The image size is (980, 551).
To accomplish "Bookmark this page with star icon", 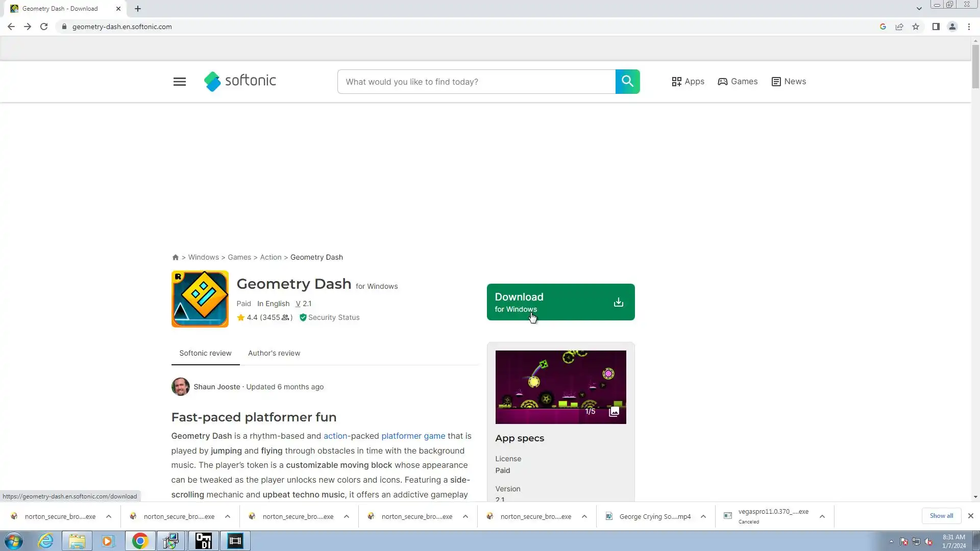I will (916, 27).
